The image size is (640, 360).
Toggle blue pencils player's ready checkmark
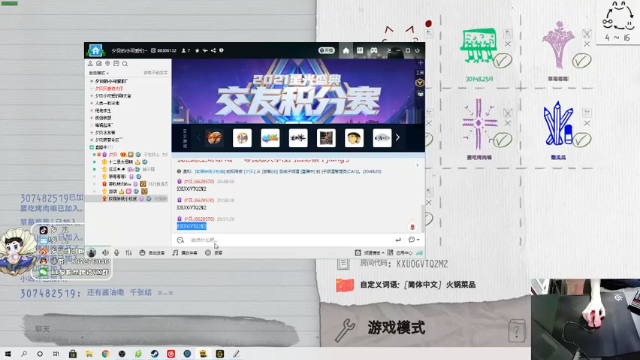click(582, 140)
